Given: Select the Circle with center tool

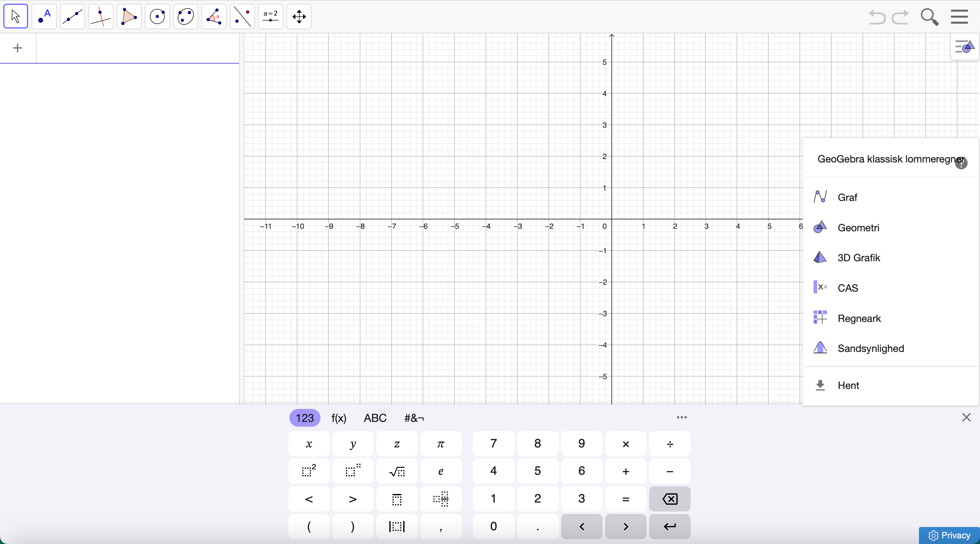Looking at the screenshot, I should [x=157, y=16].
